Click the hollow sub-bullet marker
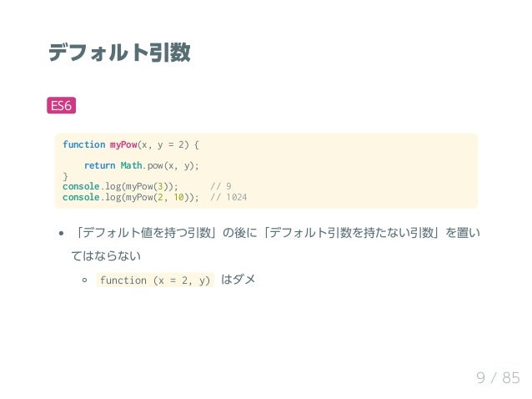The image size is (532, 399). tap(85, 280)
